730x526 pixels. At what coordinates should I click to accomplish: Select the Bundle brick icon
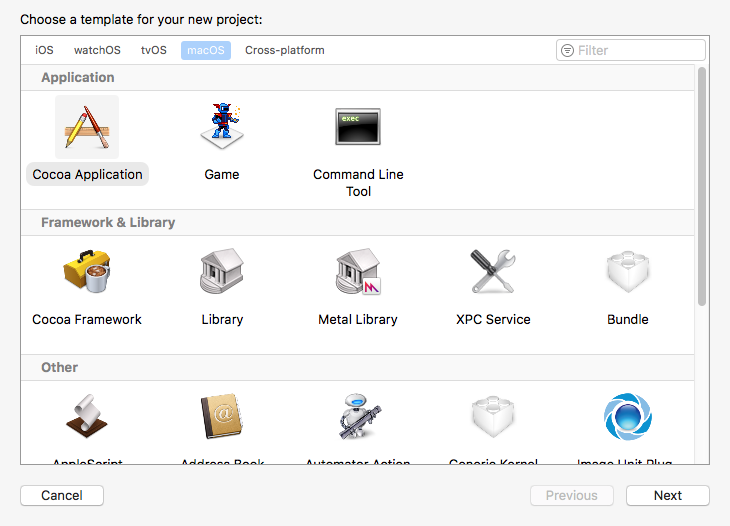(628, 272)
